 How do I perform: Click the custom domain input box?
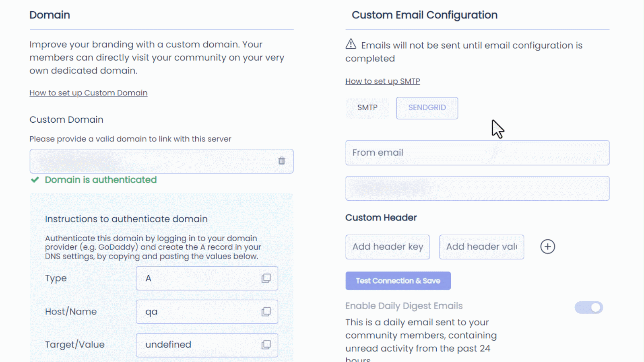161,161
